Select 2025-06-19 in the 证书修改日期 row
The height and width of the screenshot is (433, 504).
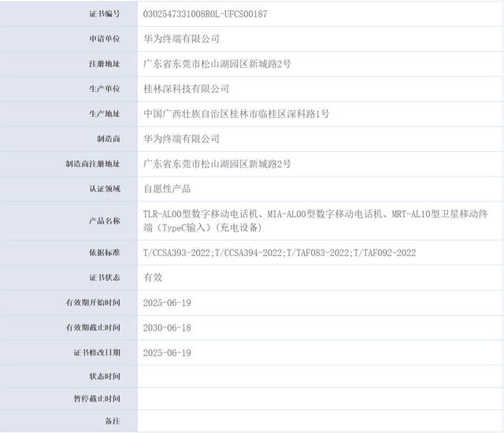click(x=167, y=353)
